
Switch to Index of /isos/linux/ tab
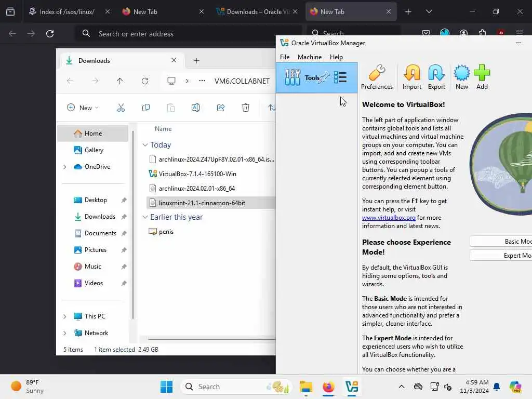point(67,11)
